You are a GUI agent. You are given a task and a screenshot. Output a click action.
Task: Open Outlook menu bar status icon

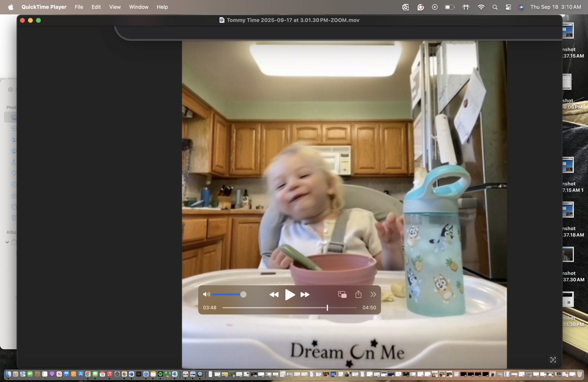[405, 7]
